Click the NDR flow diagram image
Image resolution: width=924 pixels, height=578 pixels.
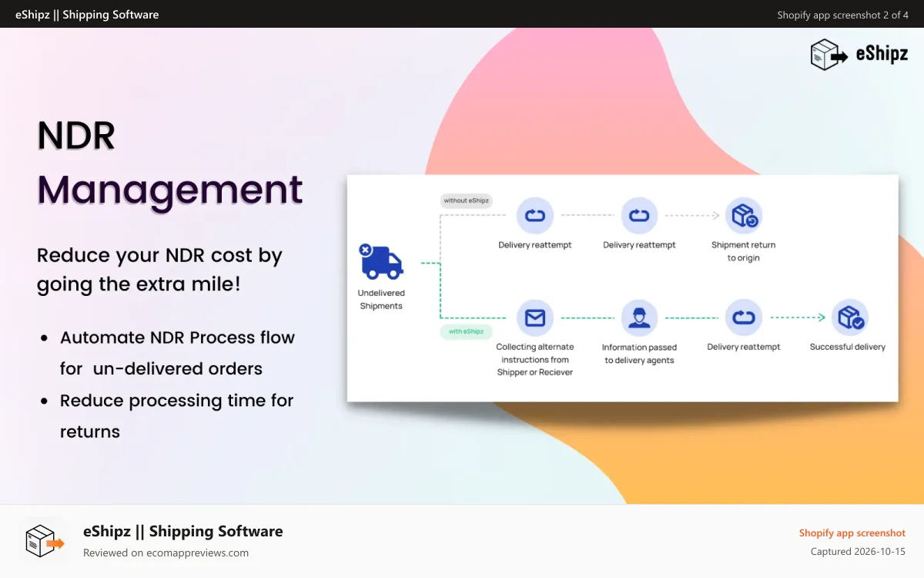click(x=622, y=287)
